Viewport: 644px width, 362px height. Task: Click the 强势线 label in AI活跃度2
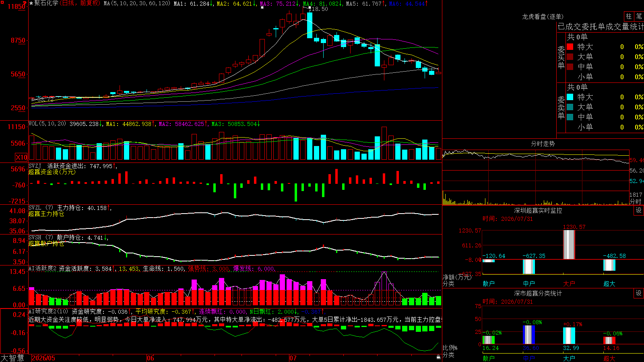click(x=198, y=269)
